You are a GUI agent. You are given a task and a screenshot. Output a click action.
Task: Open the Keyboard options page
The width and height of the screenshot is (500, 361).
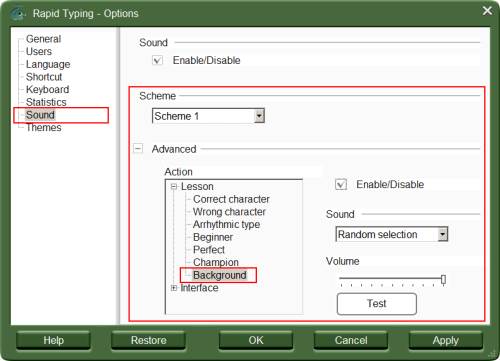[48, 90]
